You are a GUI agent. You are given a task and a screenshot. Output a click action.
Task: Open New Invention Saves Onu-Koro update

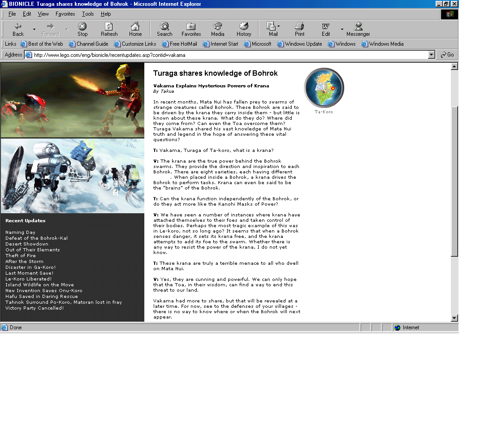point(44,290)
